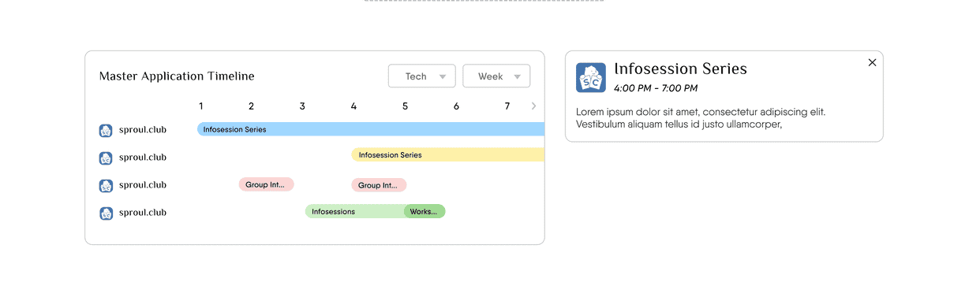980x297 pixels.
Task: Click the club icon in the Group Int... row
Action: pyautogui.click(x=106, y=186)
